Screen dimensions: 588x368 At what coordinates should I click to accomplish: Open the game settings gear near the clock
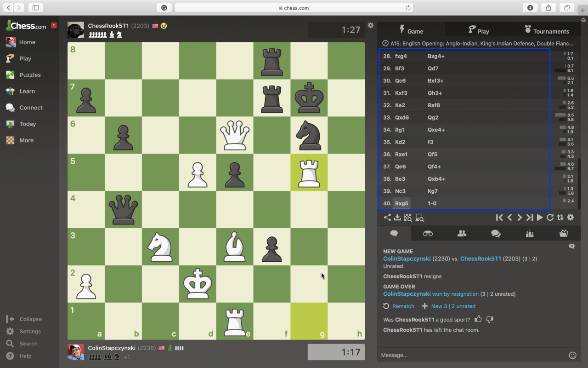(x=371, y=26)
